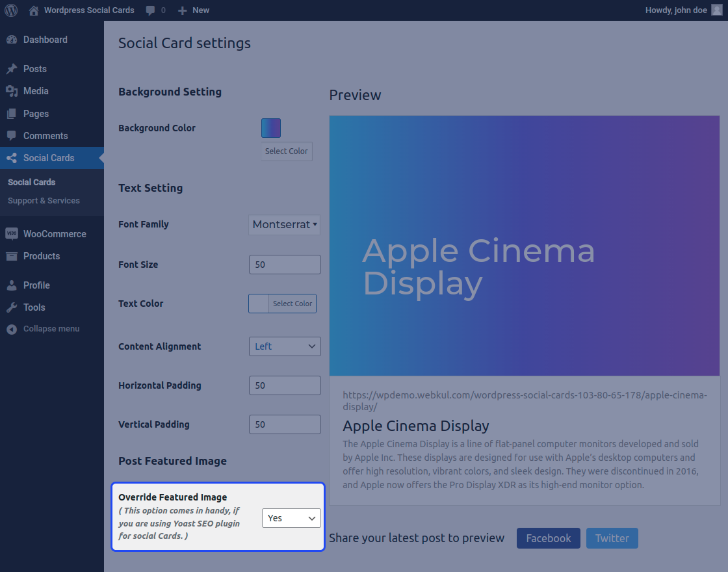Click the Apple Cinema Display preview title

415,426
